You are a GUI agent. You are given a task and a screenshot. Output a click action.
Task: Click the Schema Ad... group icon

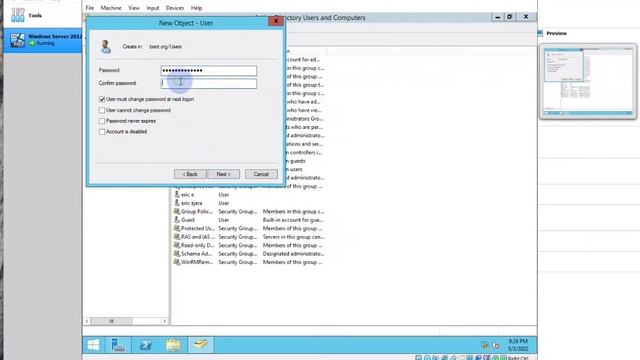coord(177,253)
